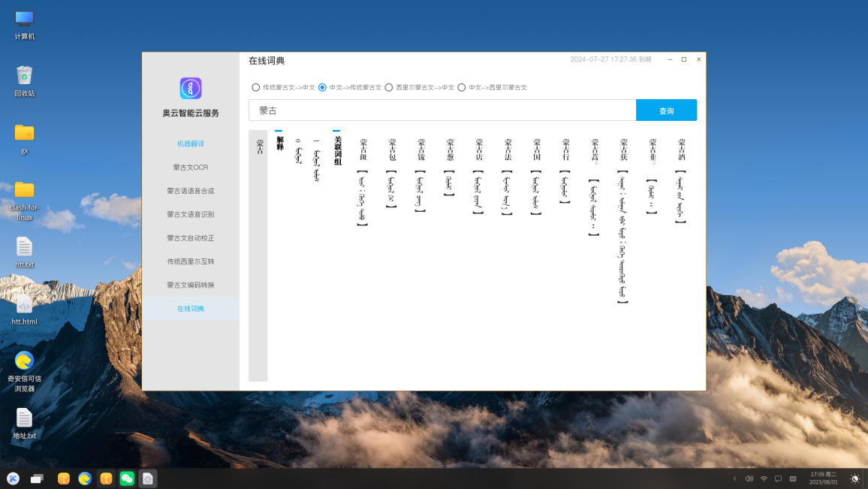Expand hidden system tray icons arrow
The width and height of the screenshot is (868, 489).
pyautogui.click(x=734, y=478)
